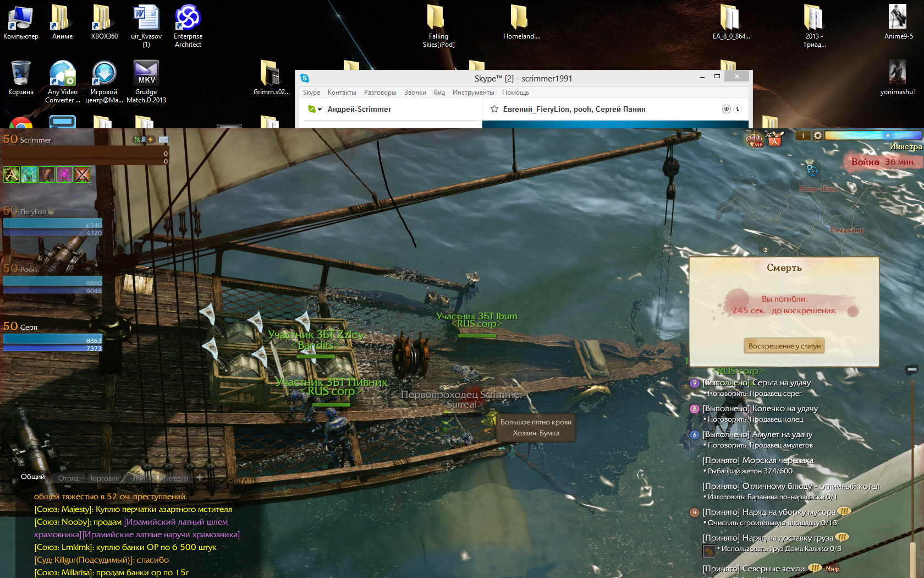
Task: Open quest Серьга на удачу
Action: 757,383
